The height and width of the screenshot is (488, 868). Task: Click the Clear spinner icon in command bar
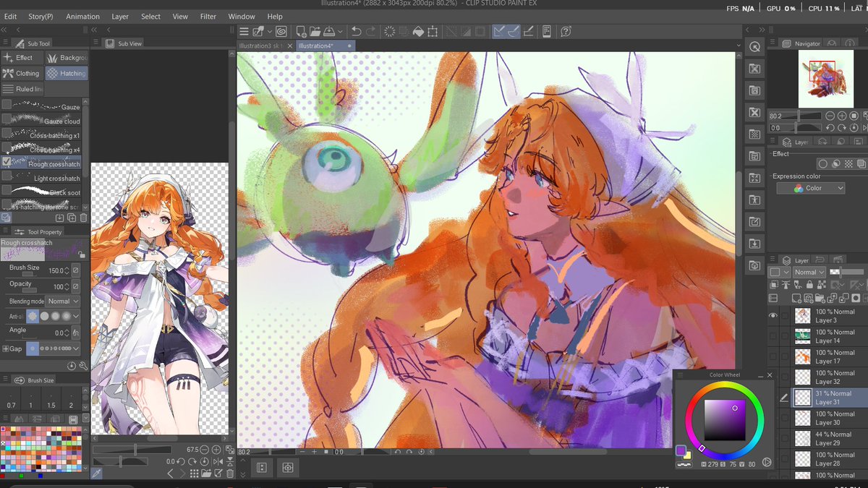tap(389, 31)
